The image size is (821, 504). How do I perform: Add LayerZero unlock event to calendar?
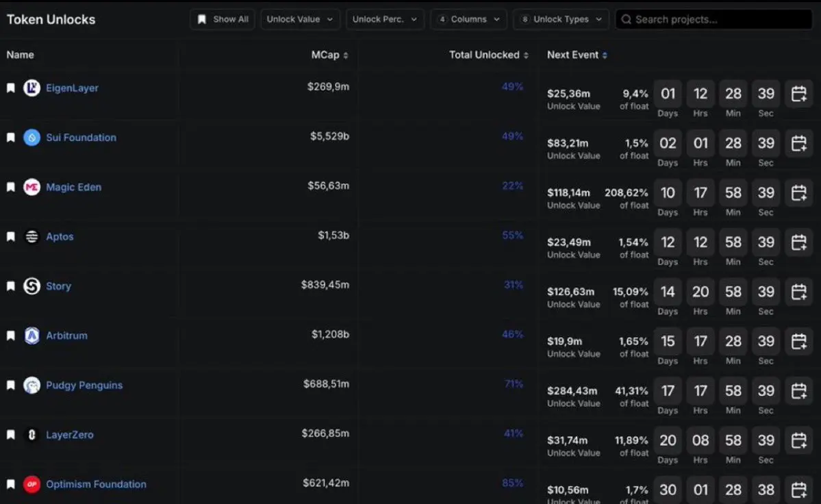click(798, 441)
